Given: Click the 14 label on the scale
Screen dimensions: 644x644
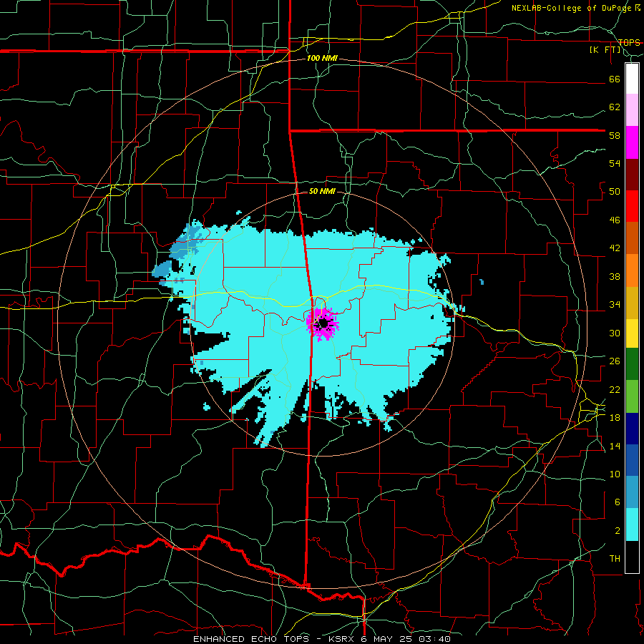Looking at the screenshot, I should (615, 446).
